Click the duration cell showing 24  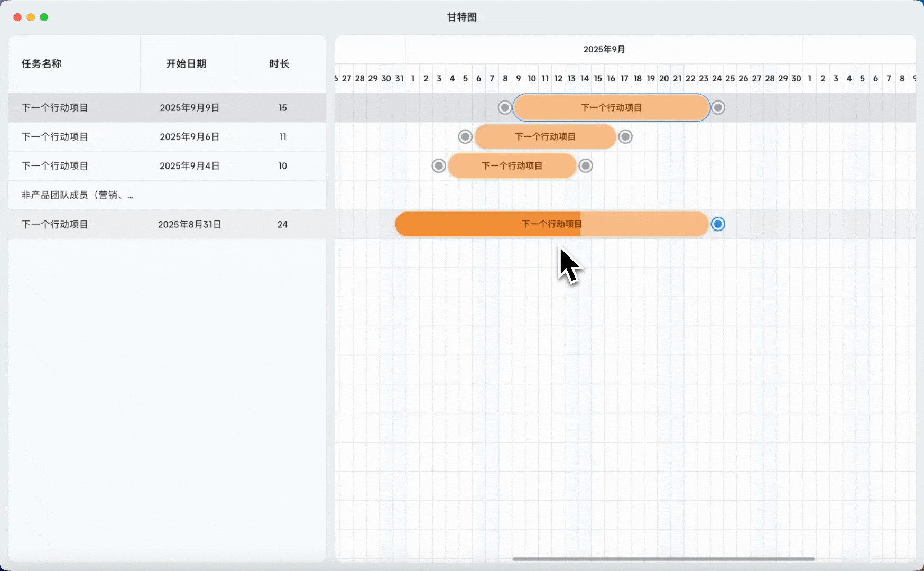coord(282,225)
